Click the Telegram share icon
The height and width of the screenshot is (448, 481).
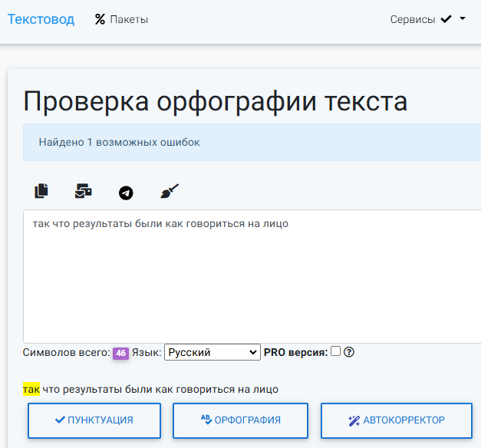(x=126, y=193)
